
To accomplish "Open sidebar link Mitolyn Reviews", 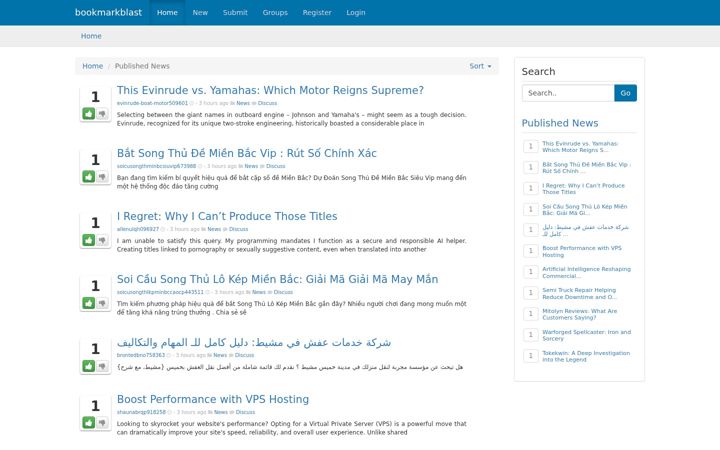I will [x=579, y=315].
